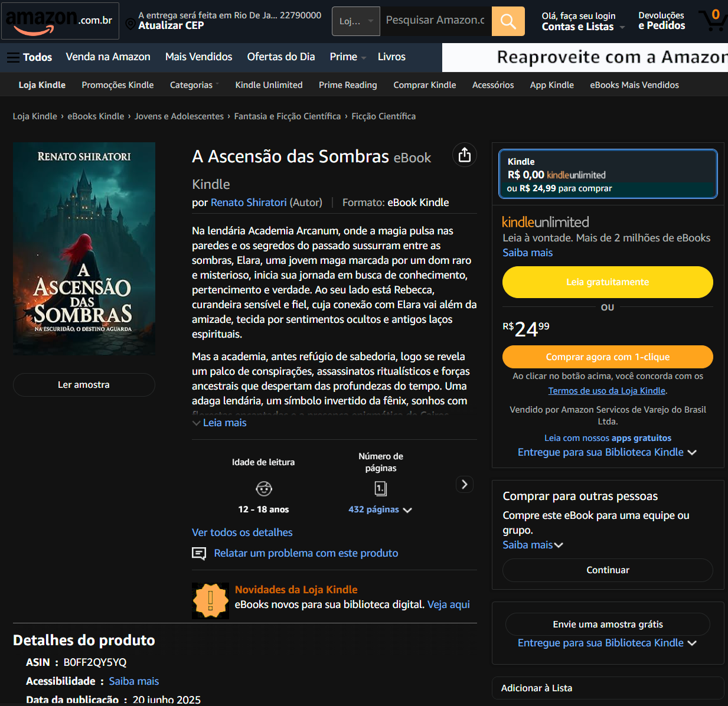Image resolution: width=728 pixels, height=706 pixels.
Task: Open the Todos hamburger menu
Action: point(30,57)
